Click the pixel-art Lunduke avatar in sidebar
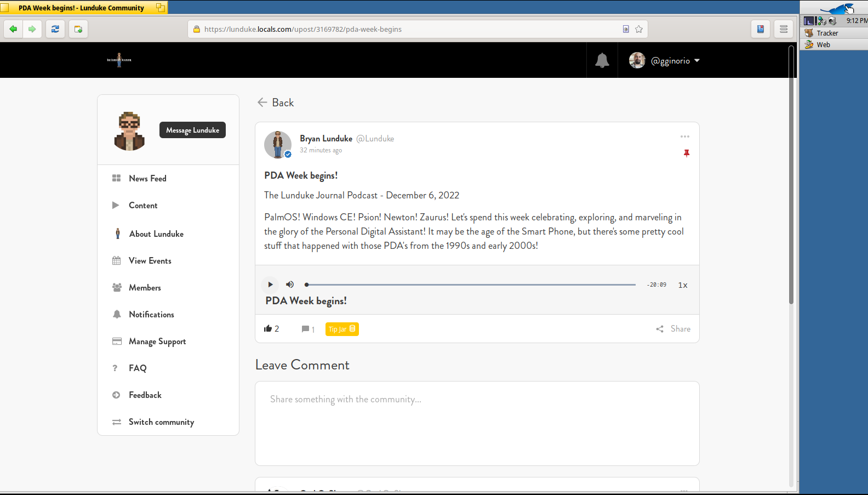868x495 pixels. pyautogui.click(x=129, y=131)
